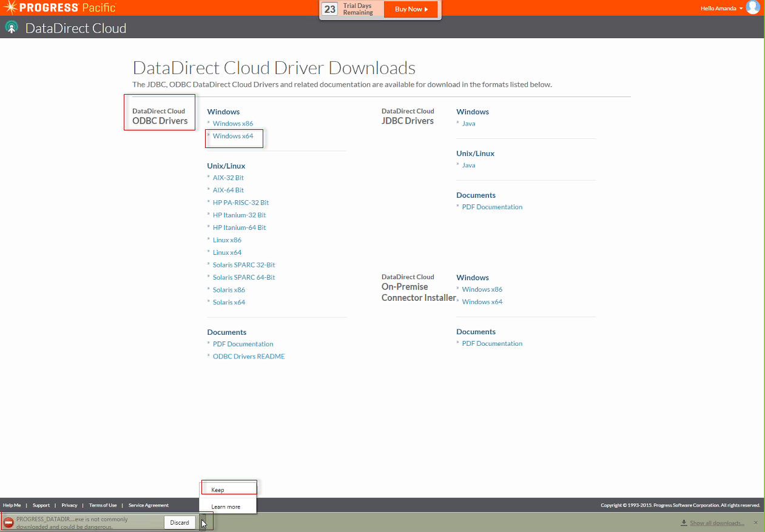Select HP Itanium-64 Bit driver link

[x=239, y=227]
